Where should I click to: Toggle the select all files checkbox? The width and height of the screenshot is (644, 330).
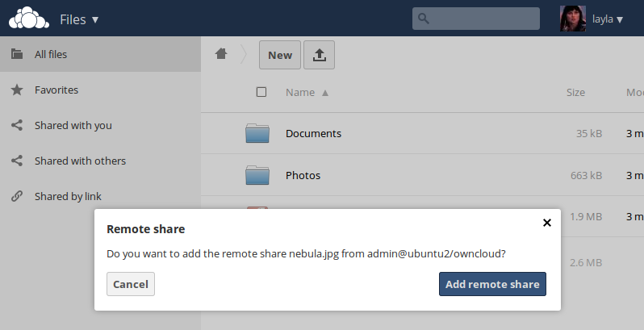click(x=261, y=92)
